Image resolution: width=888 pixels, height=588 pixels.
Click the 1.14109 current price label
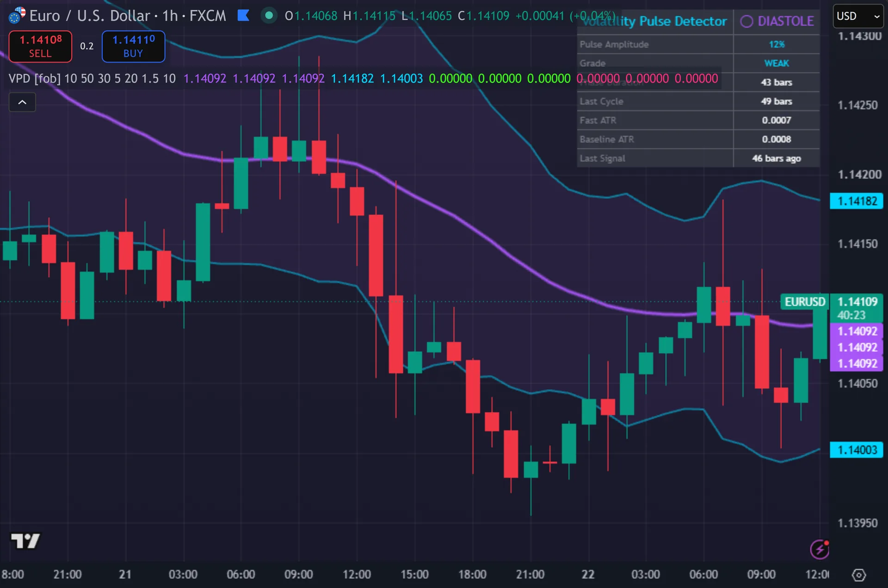(857, 302)
